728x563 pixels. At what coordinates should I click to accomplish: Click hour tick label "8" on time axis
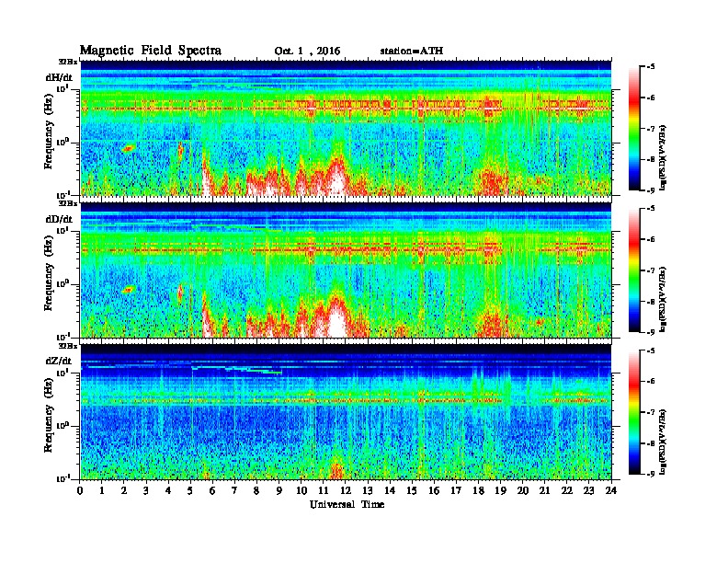(256, 491)
